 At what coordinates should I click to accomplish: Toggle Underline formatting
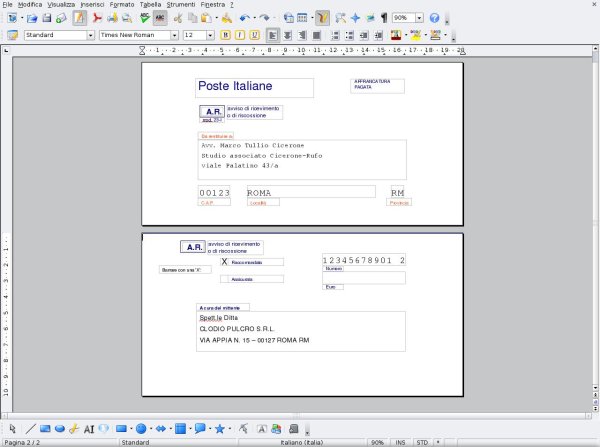(254, 35)
